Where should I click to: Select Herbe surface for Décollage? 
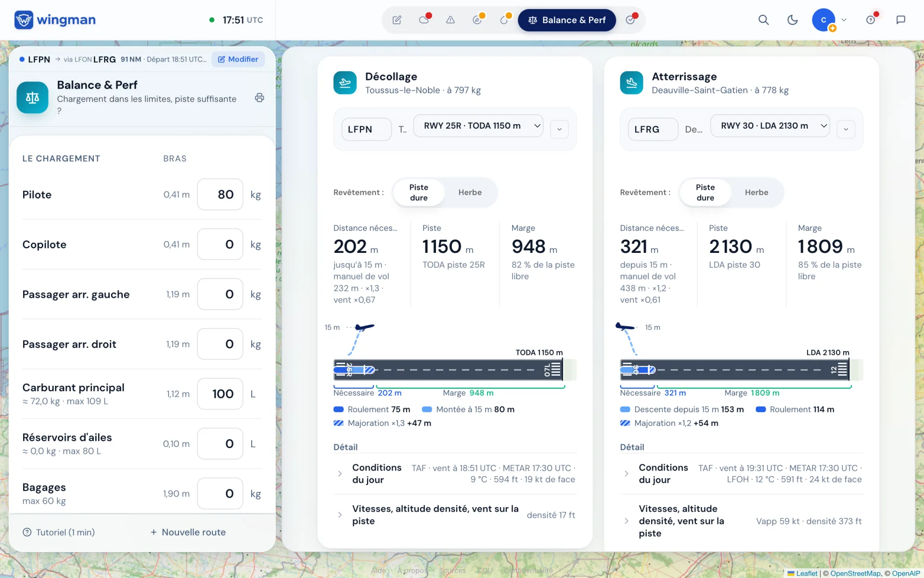click(x=470, y=193)
